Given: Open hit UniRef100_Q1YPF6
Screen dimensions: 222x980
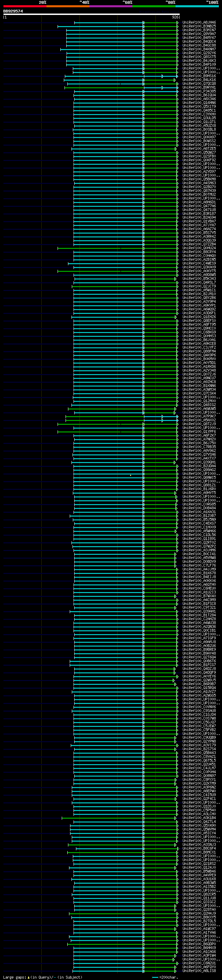Looking at the screenshot, I should pos(199,431).
